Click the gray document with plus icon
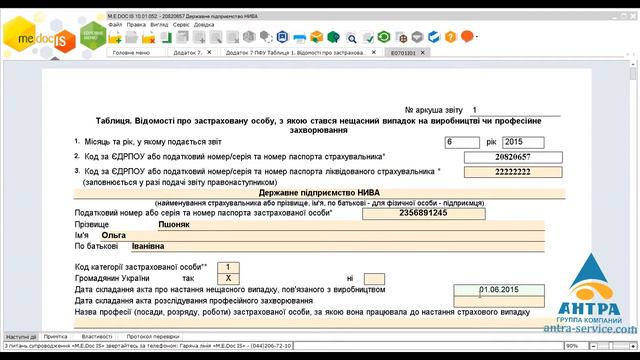This screenshot has height=360, width=640. 200,38
